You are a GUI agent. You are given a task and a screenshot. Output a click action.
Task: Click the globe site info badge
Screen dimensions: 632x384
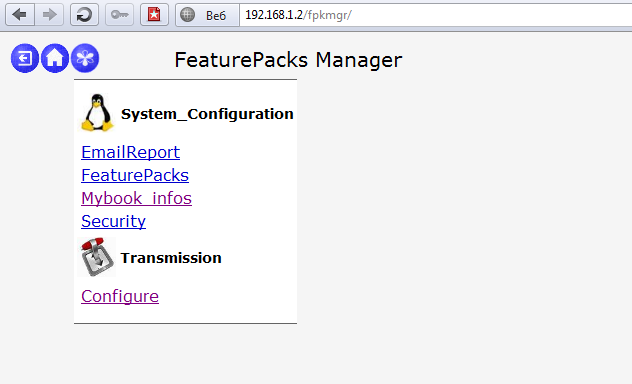coord(187,15)
